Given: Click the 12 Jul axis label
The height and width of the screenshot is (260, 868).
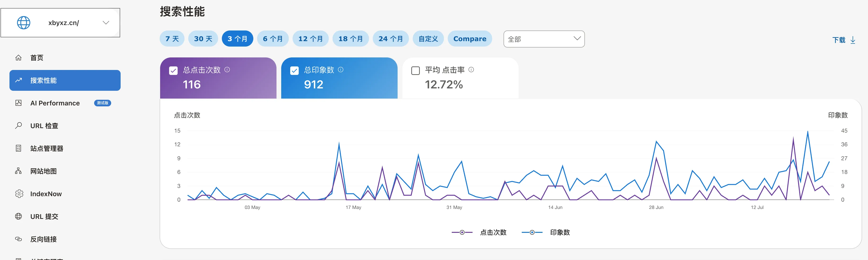Looking at the screenshot, I should point(757,208).
